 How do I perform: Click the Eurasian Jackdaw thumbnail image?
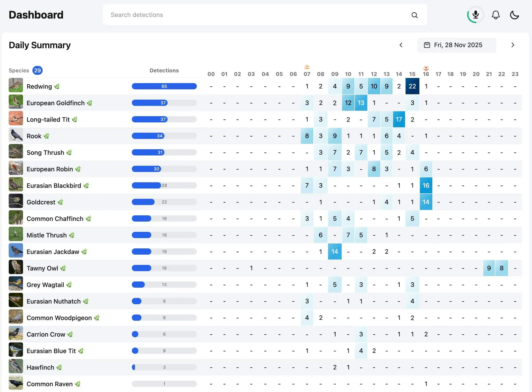click(x=16, y=250)
